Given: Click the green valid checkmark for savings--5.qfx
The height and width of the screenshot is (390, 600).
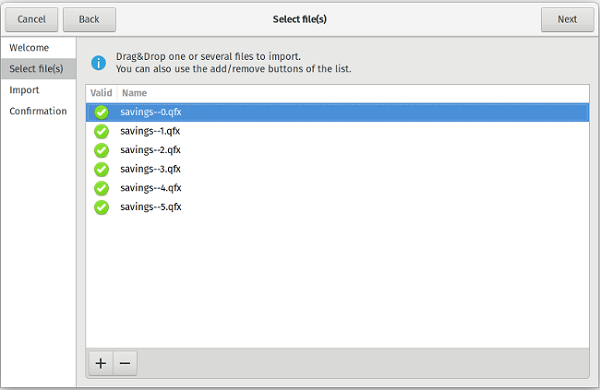Looking at the screenshot, I should pyautogui.click(x=101, y=207).
